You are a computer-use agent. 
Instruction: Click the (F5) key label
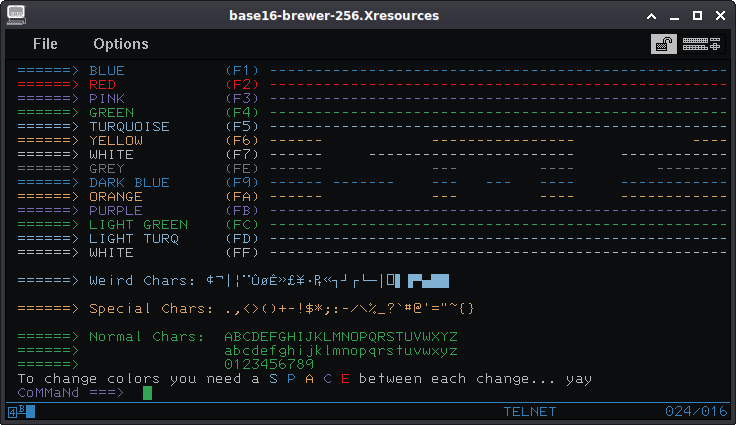[242, 127]
